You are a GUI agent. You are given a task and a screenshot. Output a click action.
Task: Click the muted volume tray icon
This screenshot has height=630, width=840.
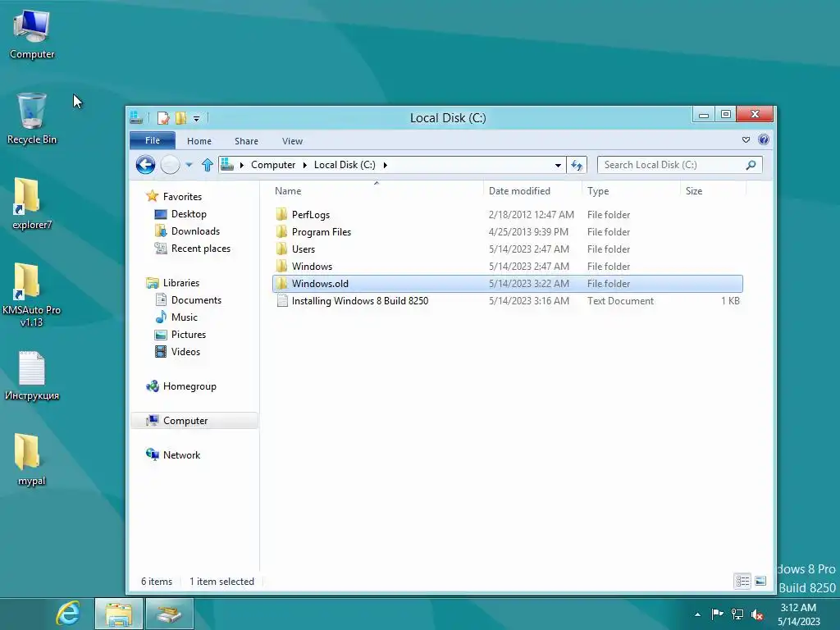(x=757, y=614)
